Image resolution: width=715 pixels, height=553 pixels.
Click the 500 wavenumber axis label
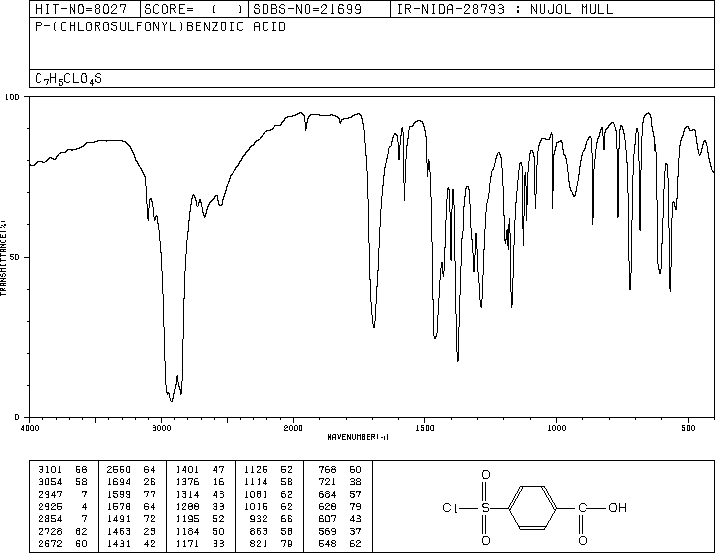[x=688, y=428]
